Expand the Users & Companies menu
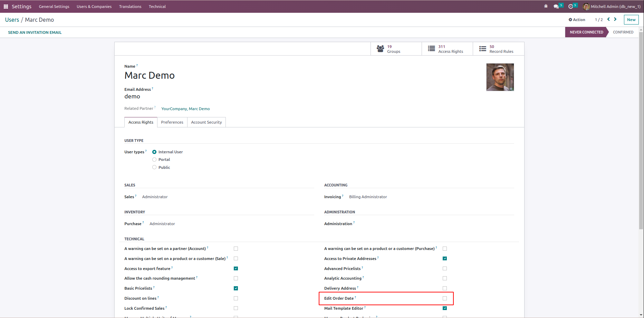Viewport: 644px width, 318px height. (x=94, y=7)
